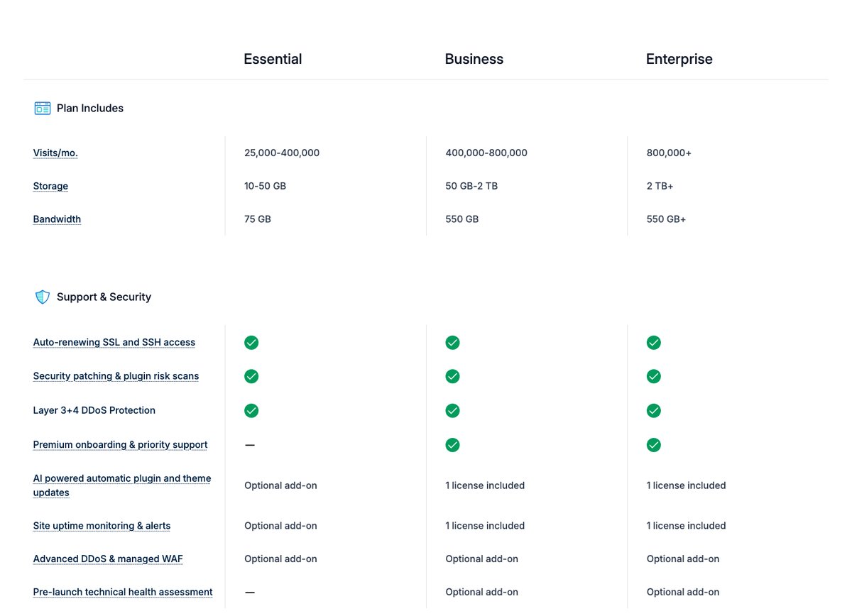Click the 800,000+ visits value
Screen dimensions: 852x616
669,153
